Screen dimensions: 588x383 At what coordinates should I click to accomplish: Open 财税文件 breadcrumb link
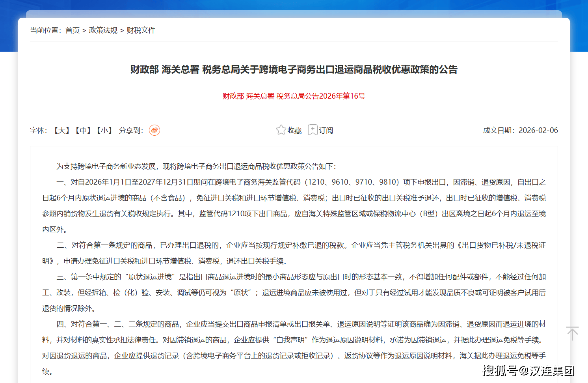pos(141,30)
